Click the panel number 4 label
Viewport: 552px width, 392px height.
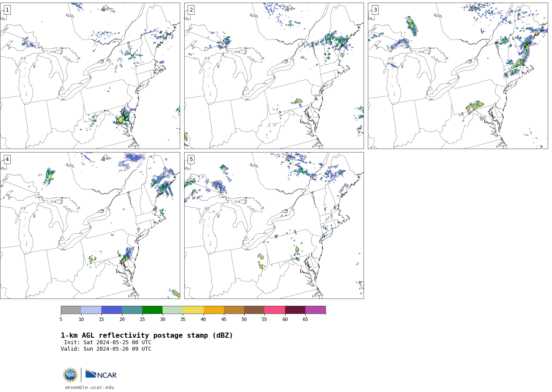tap(7, 159)
